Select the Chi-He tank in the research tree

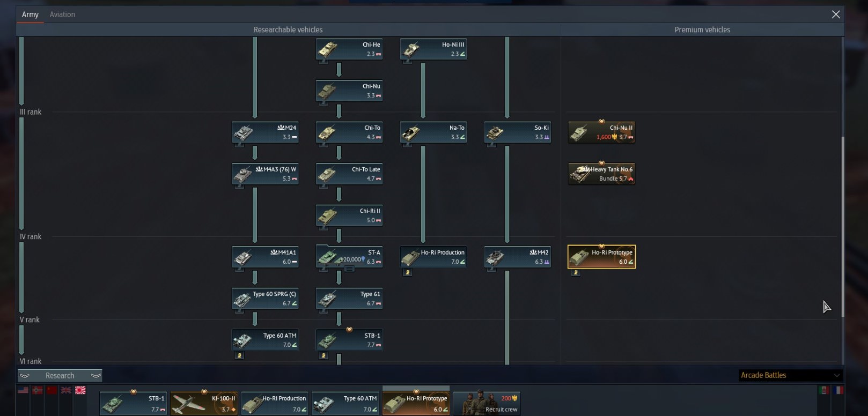point(349,49)
